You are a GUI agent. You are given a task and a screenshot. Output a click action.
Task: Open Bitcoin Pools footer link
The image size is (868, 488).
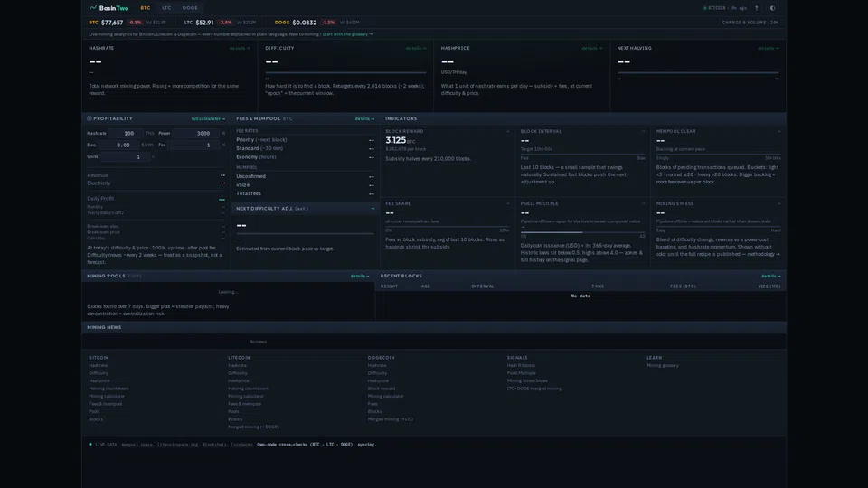pos(94,412)
